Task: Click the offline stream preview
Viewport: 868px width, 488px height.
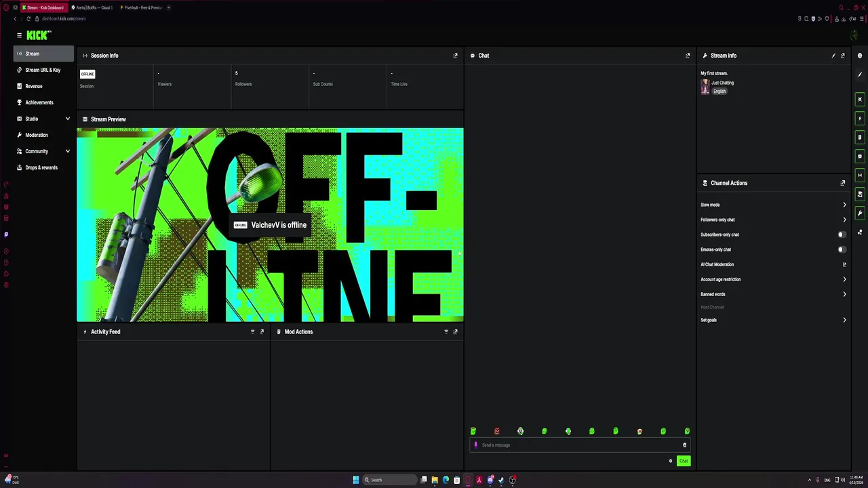Action: (270, 225)
